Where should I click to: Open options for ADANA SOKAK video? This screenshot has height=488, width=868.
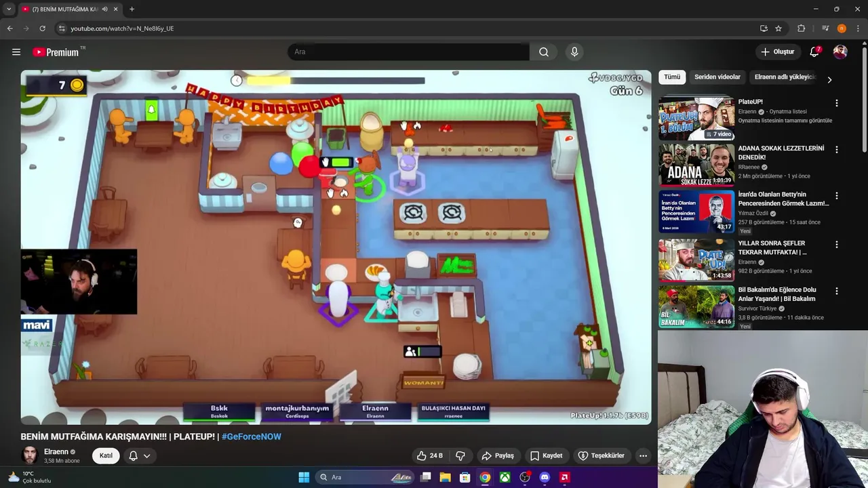pos(837,149)
